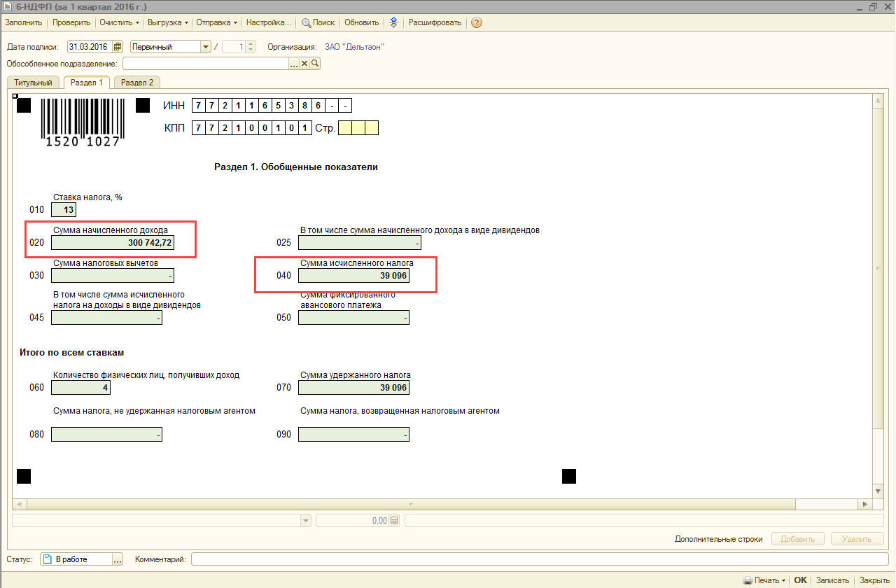Open the ЗАО "Дельтаон" organization link
Screen dimensions: 896x588
click(355, 47)
